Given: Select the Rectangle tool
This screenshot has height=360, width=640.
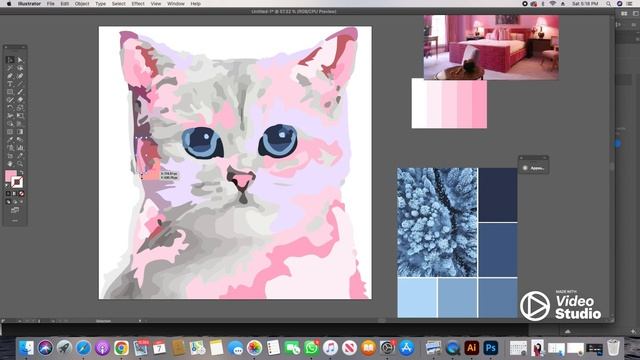Looking at the screenshot, I should 10,92.
